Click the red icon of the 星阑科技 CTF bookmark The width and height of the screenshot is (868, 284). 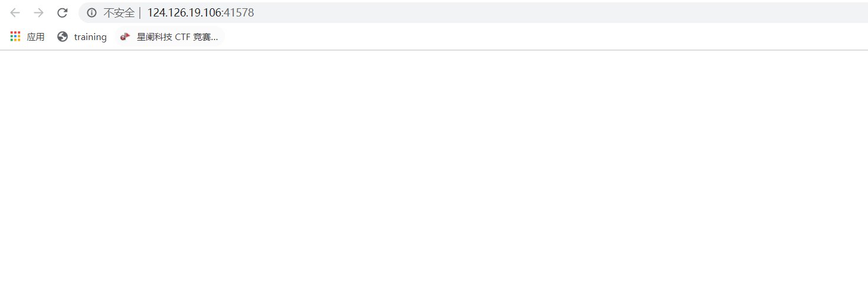[x=125, y=37]
